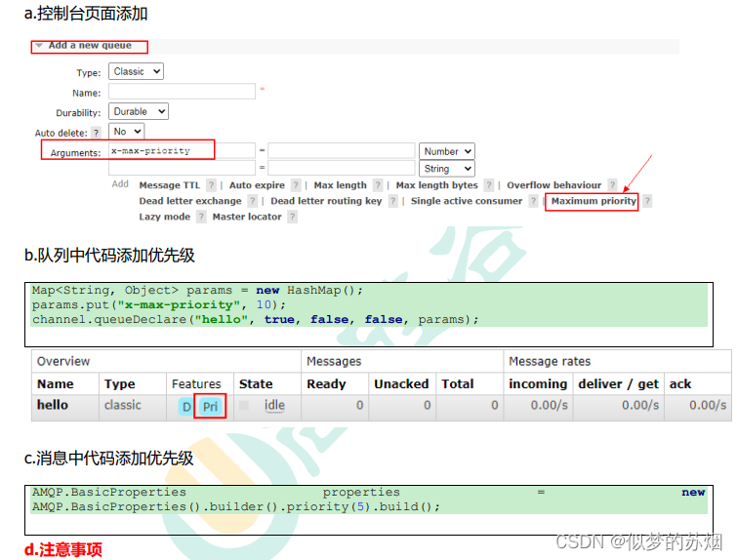Screen dimensions: 737x560
Task: Open help icon beside Max length
Action: point(378,185)
